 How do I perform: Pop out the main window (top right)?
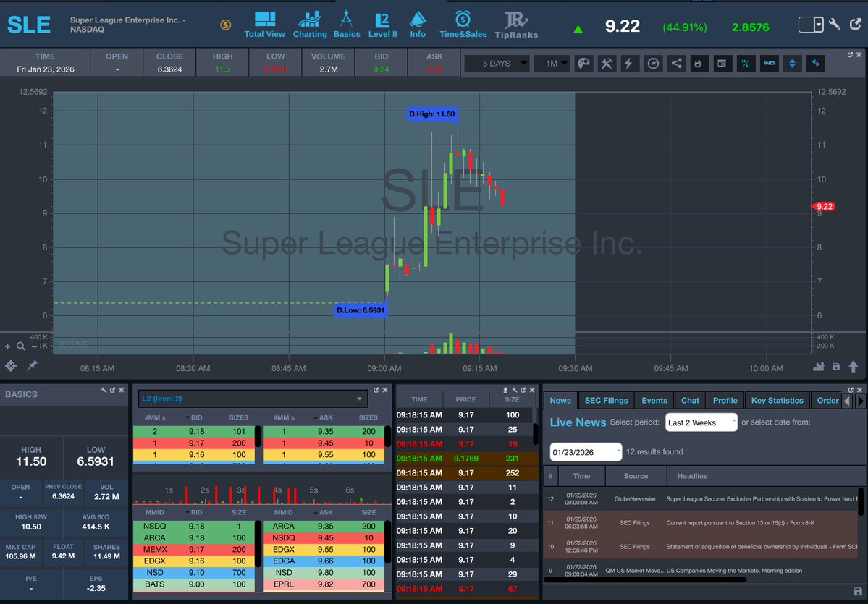pyautogui.click(x=856, y=25)
